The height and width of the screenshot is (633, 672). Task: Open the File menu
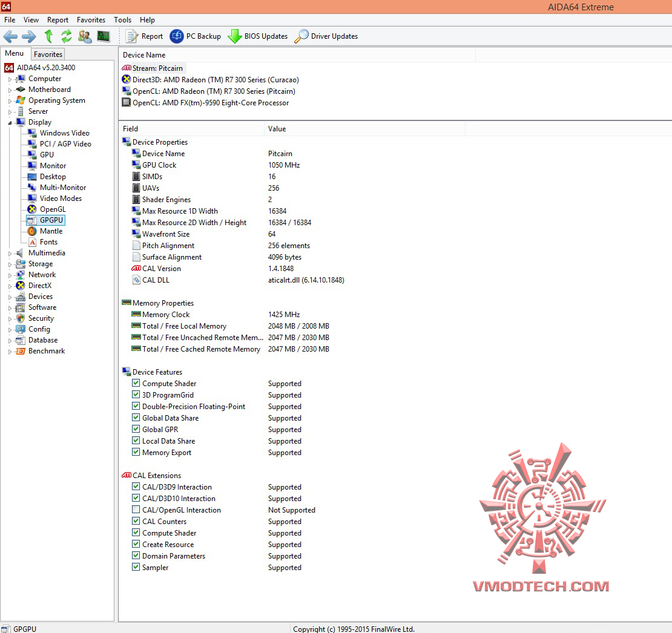(10, 20)
